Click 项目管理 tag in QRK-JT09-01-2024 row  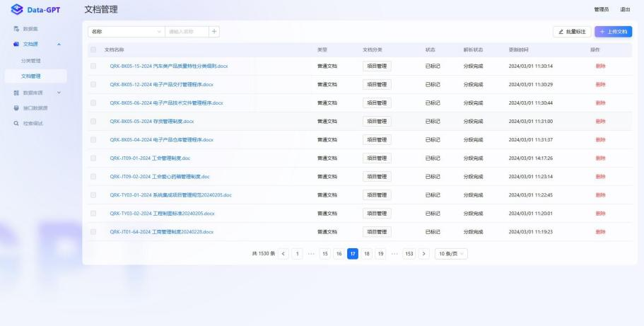pos(377,158)
